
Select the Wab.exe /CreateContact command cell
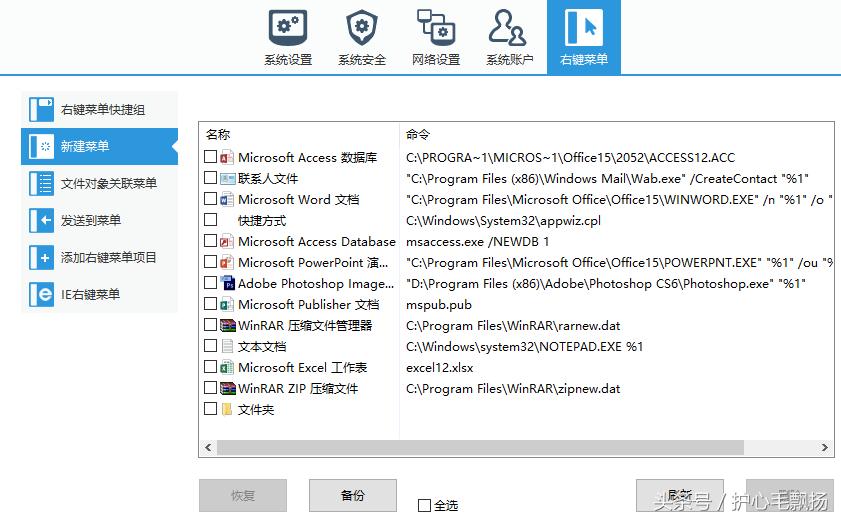pos(607,179)
